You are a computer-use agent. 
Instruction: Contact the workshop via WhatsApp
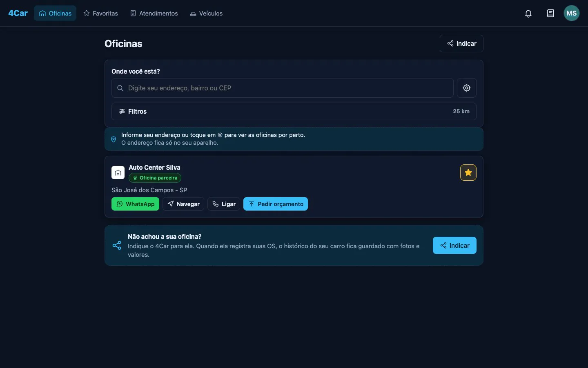[x=136, y=204]
